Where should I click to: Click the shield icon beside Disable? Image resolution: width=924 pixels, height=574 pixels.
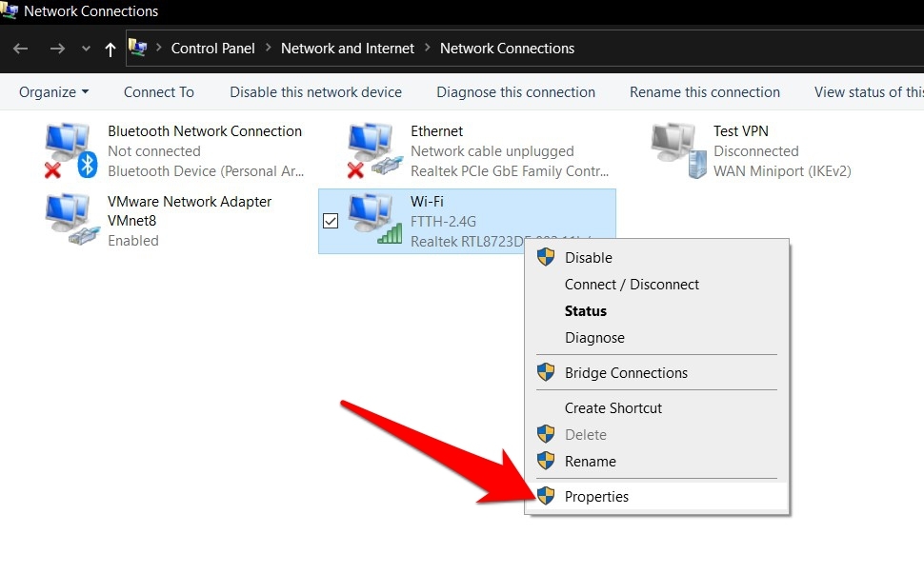(x=546, y=257)
